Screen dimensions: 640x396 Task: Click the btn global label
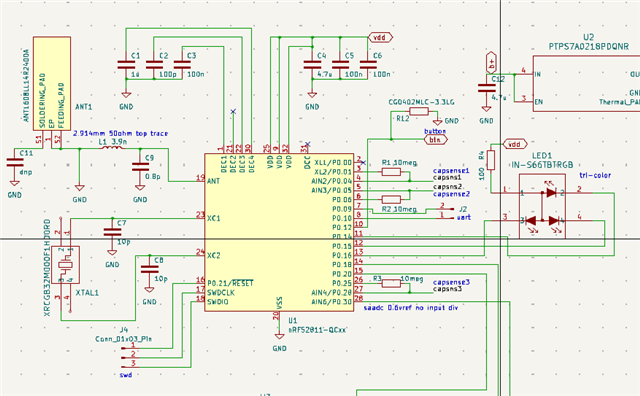pos(436,140)
